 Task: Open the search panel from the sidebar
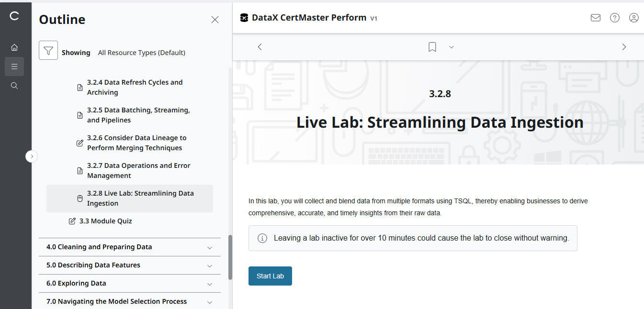pos(14,85)
